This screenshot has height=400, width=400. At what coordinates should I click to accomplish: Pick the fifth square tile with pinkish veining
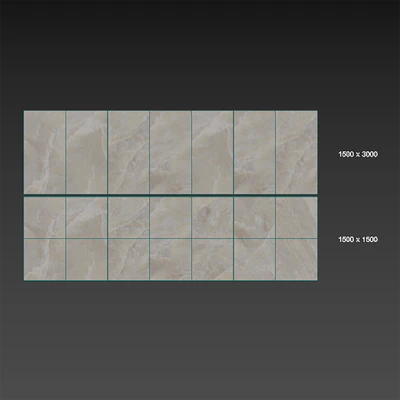tap(212, 218)
